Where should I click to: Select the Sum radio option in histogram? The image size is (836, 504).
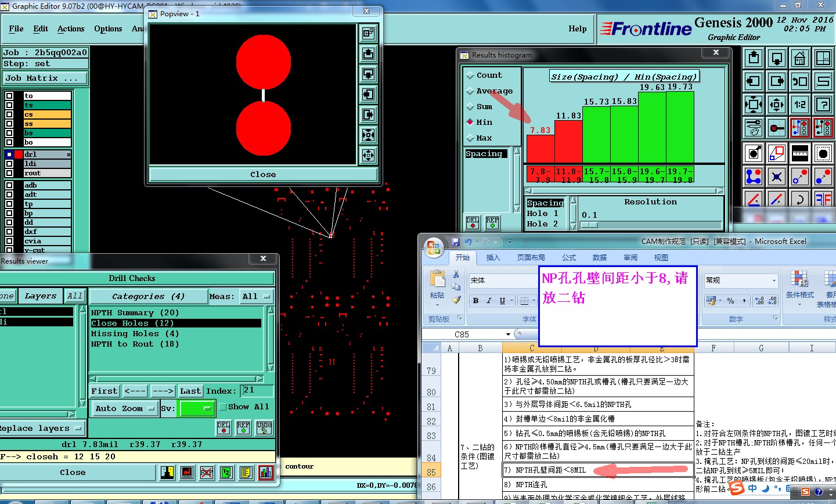(x=479, y=107)
